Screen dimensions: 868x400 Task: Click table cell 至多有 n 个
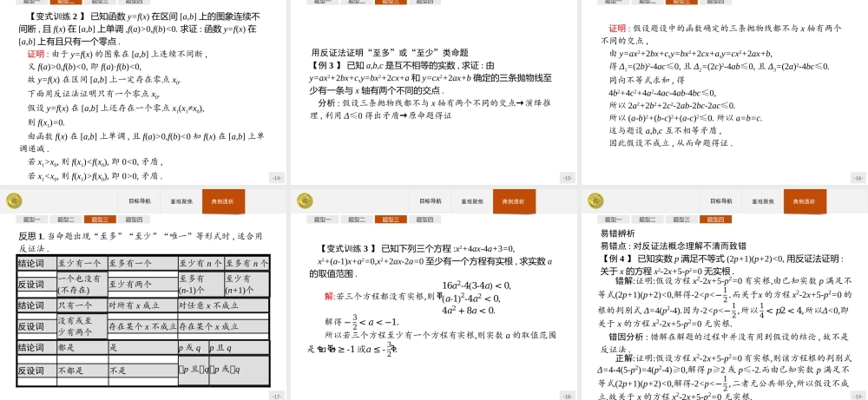point(247,264)
